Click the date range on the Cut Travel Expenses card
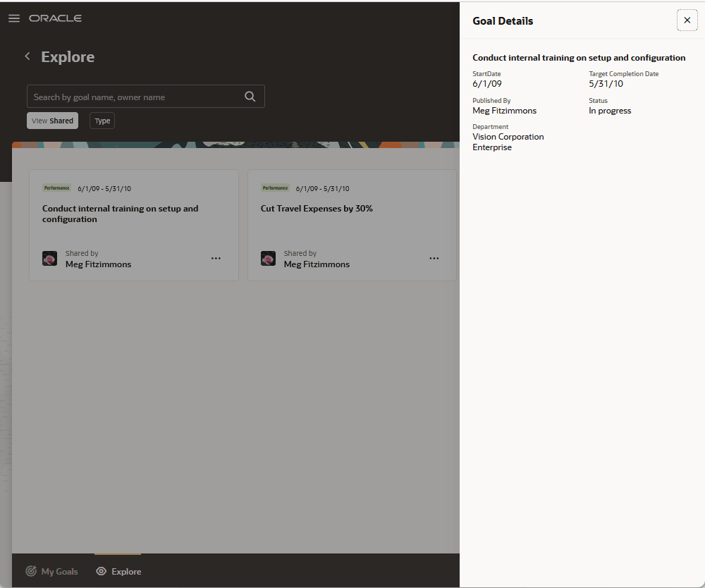This screenshot has width=705, height=588. click(322, 189)
